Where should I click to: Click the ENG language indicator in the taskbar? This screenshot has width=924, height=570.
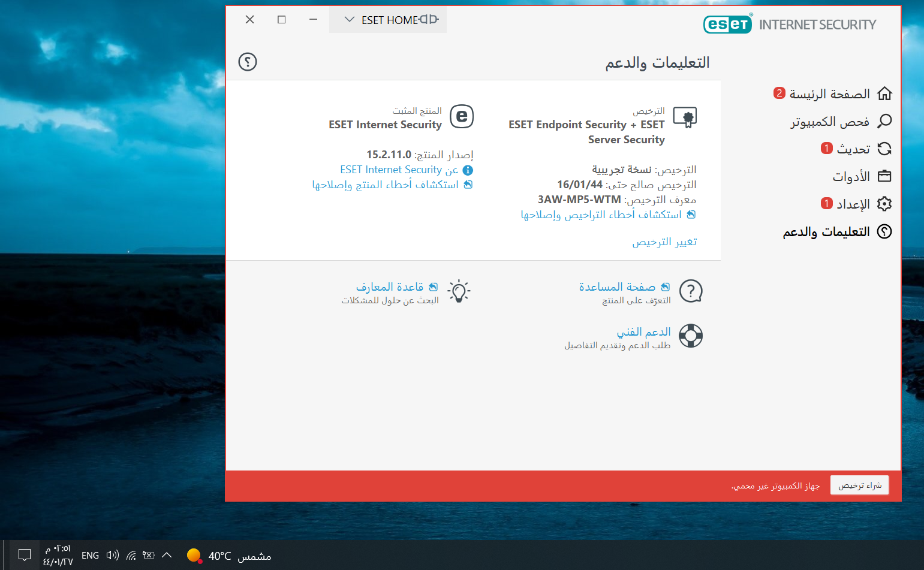tap(91, 556)
